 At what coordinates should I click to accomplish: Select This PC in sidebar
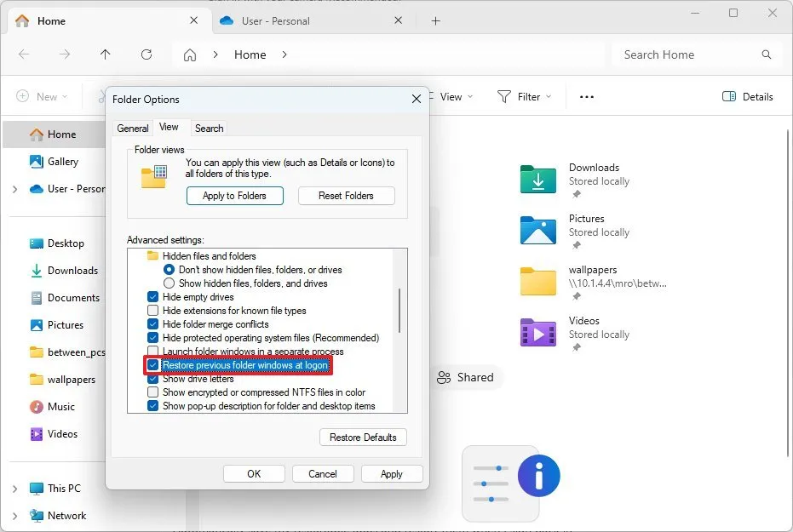coord(55,489)
